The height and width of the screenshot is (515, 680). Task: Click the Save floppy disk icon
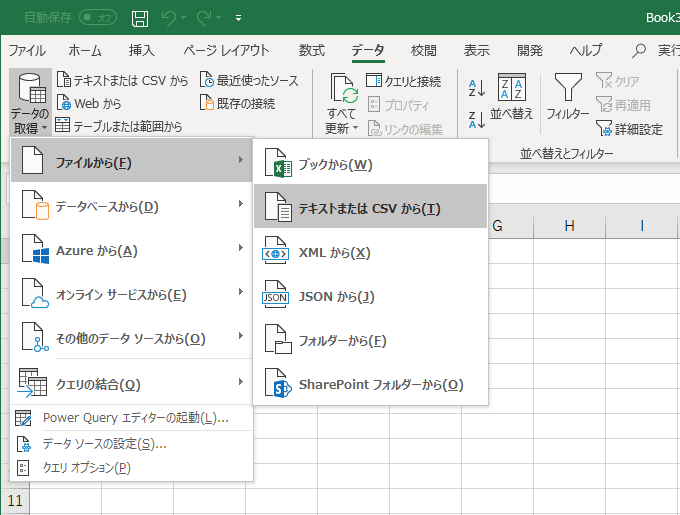click(x=140, y=18)
